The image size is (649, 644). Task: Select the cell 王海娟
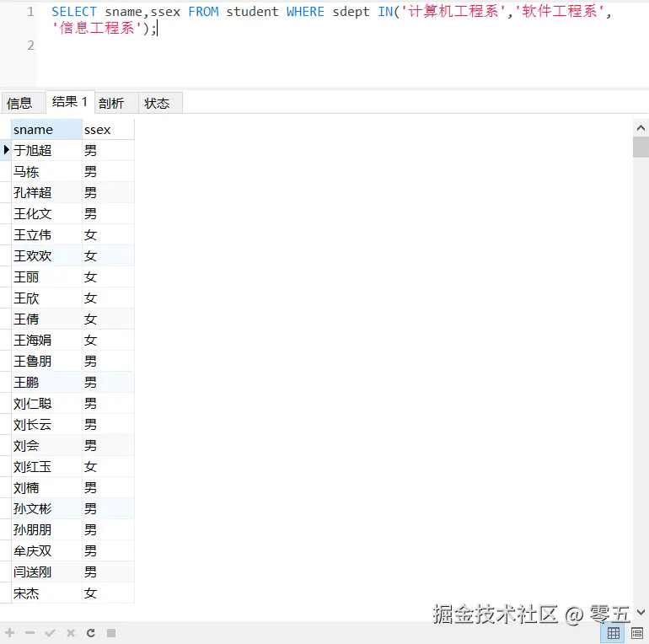pyautogui.click(x=46, y=341)
